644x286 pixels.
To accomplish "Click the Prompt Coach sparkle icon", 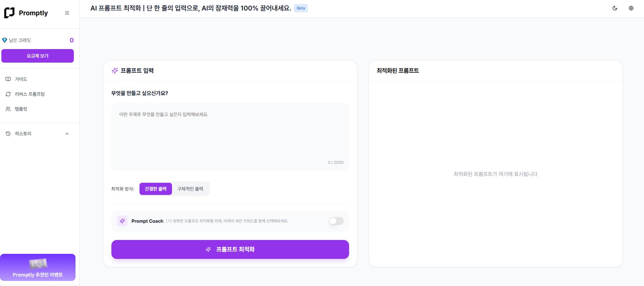I will (122, 221).
